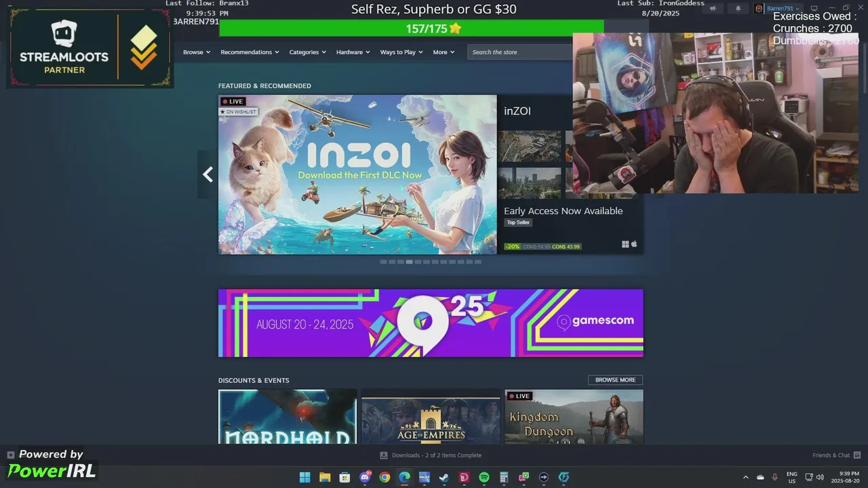This screenshot has height=488, width=868.
Task: Click the LIVE badge on inZOI banner
Action: click(x=233, y=102)
